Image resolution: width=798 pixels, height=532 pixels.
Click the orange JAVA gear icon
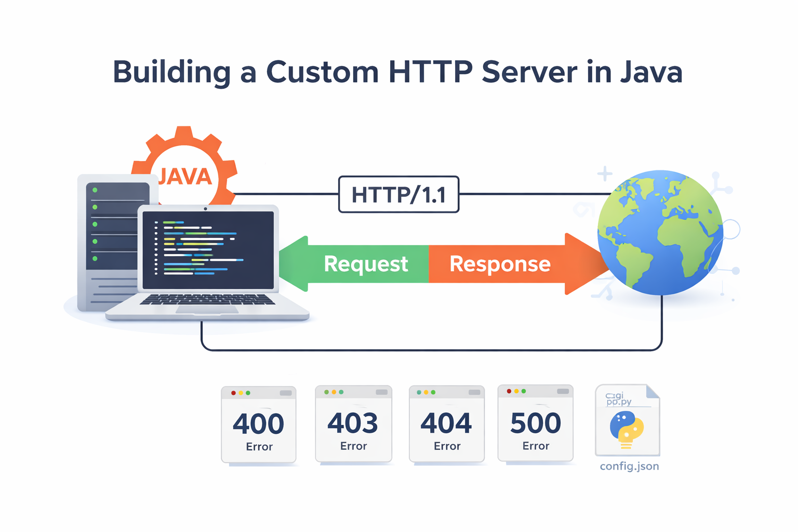[184, 167]
